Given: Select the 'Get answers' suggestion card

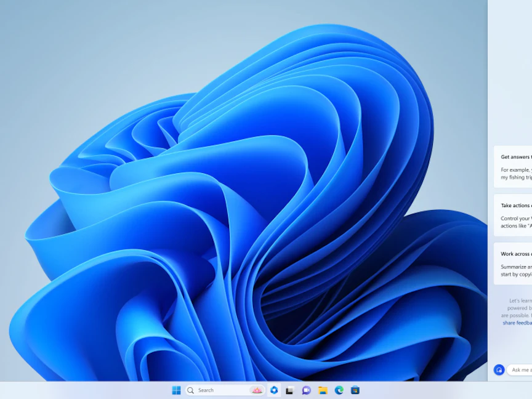Looking at the screenshot, I should (514, 166).
